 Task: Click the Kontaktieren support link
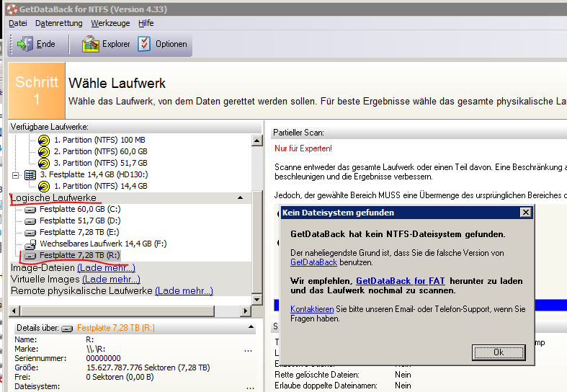pos(312,309)
